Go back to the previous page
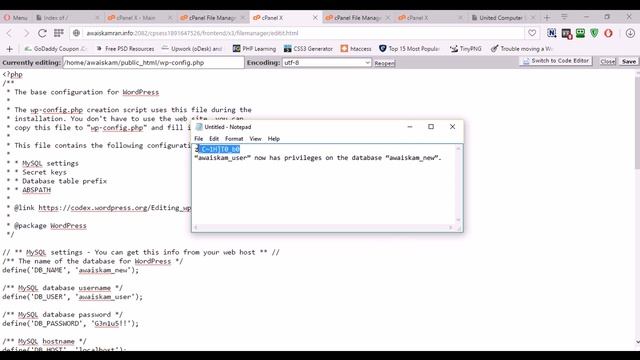The height and width of the screenshot is (360, 640). click(9, 33)
